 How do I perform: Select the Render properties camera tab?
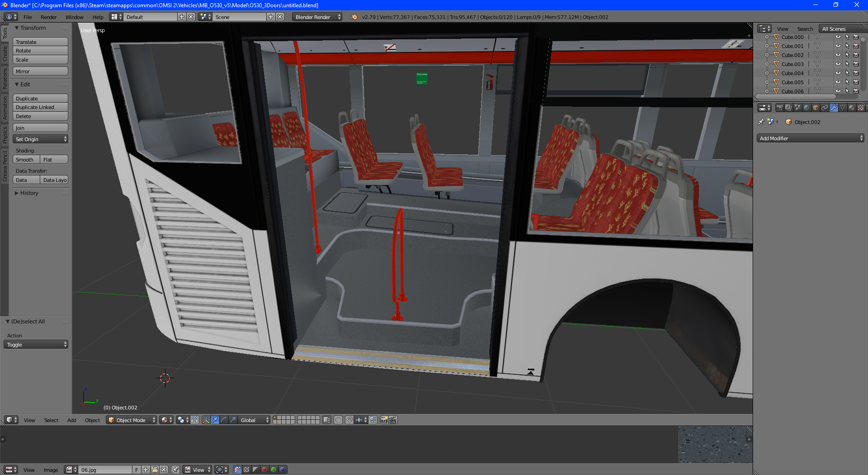coord(779,108)
